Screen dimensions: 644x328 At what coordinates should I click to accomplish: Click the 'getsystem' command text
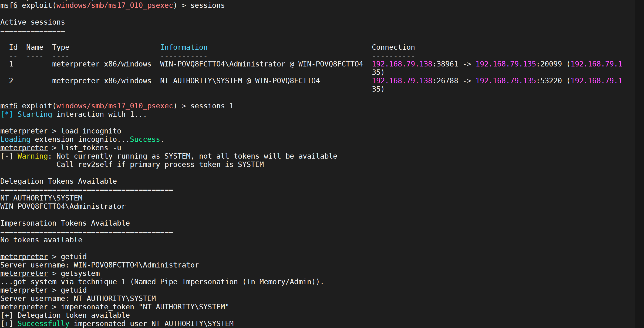(x=80, y=273)
